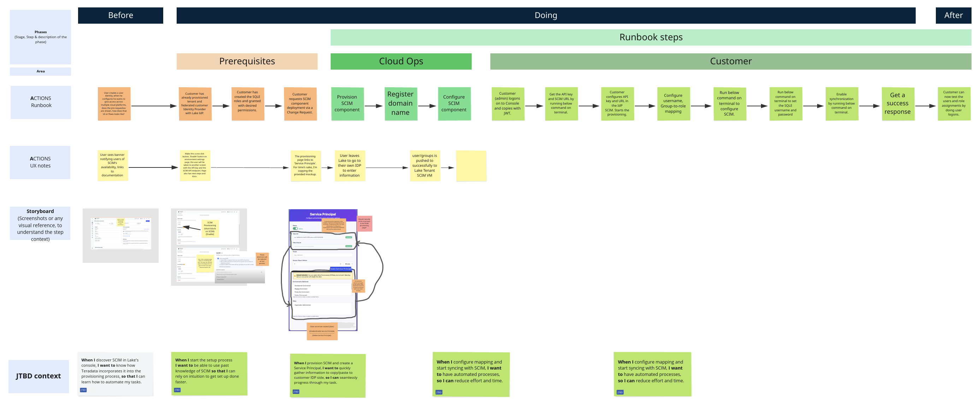
Task: Select the 'Configure SCIM component' sticky note
Action: coord(454,104)
